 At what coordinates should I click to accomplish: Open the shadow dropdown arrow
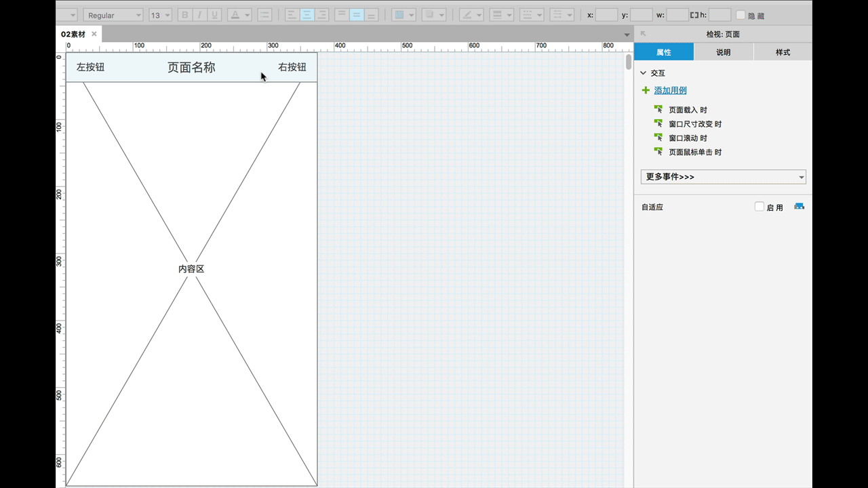click(x=441, y=15)
